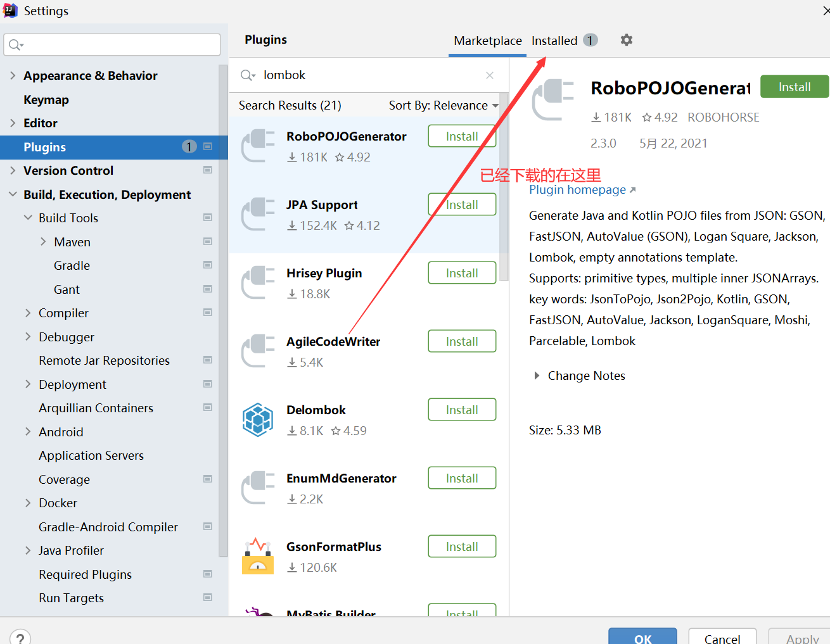
Task: Expand the Docker settings node
Action: (28, 503)
